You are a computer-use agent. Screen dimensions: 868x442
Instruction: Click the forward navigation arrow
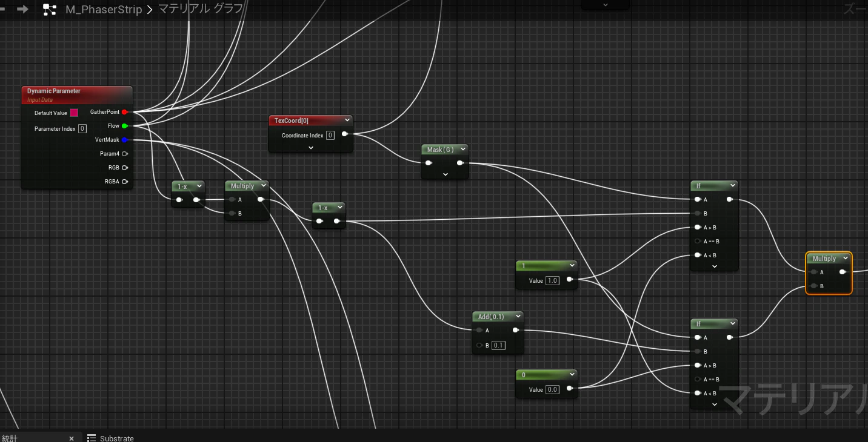[22, 9]
